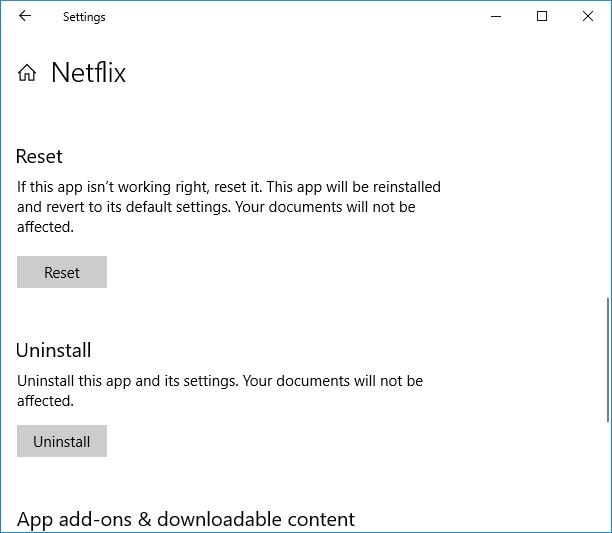Click the Netflix page title
This screenshot has width=612, height=533.
89,73
